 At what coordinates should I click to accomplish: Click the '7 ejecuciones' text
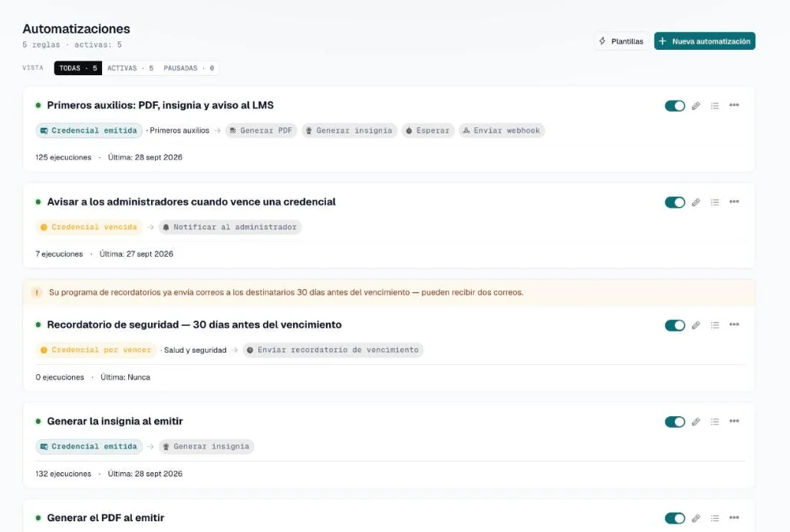tap(59, 254)
